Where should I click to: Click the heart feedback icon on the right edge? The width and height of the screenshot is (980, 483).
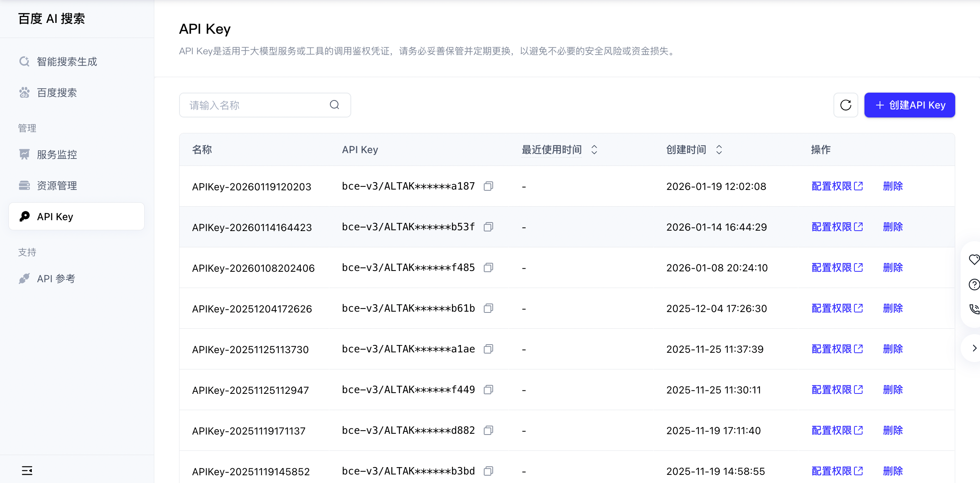pos(974,259)
